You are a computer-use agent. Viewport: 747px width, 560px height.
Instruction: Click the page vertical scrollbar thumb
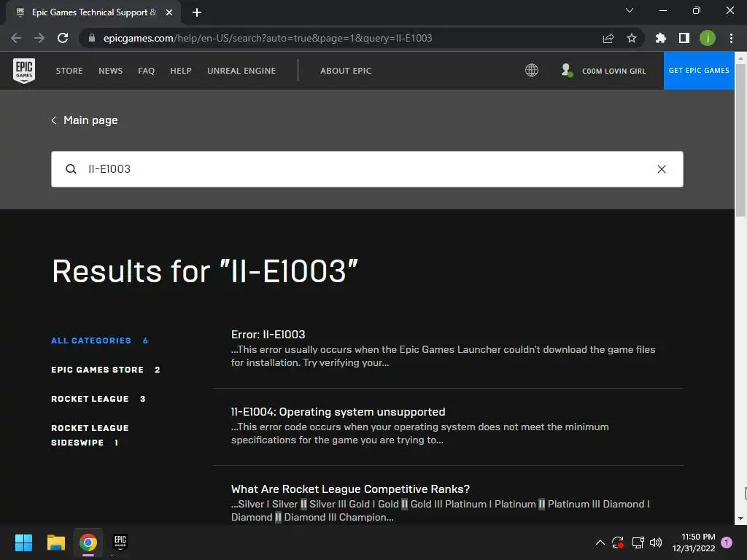741,141
